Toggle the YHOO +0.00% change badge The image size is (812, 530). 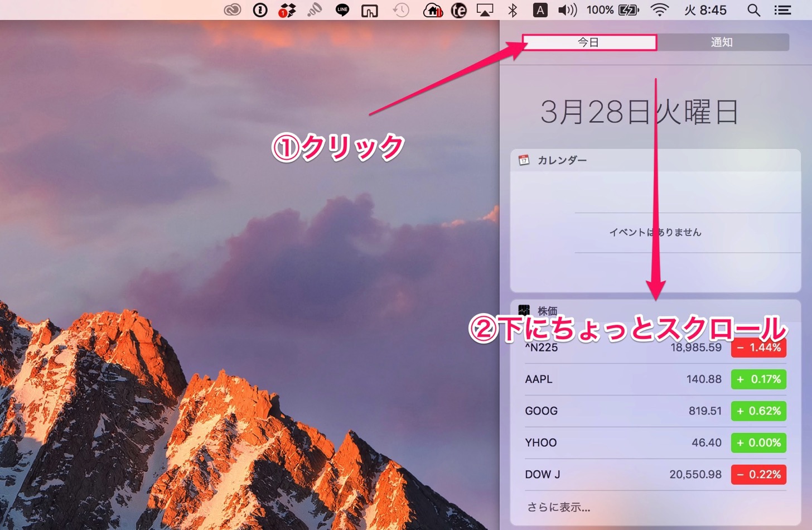[x=758, y=443]
